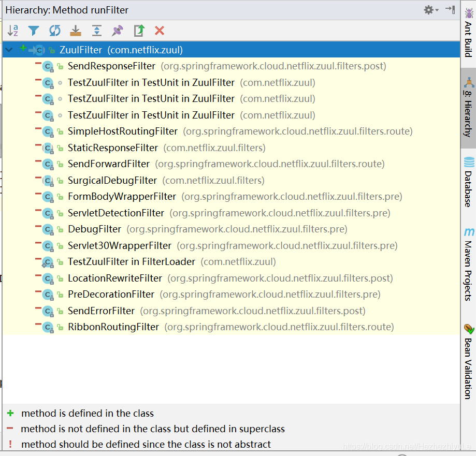Click the blue filter scope icon
This screenshot has width=476, height=456.
[x=33, y=31]
